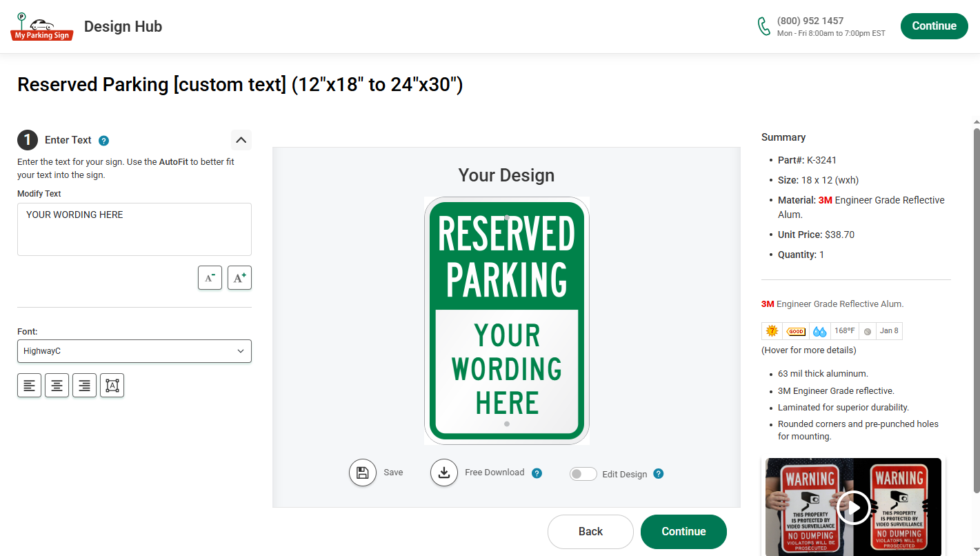Click the phone icon in the header
This screenshot has height=556, width=980.
[x=763, y=26]
